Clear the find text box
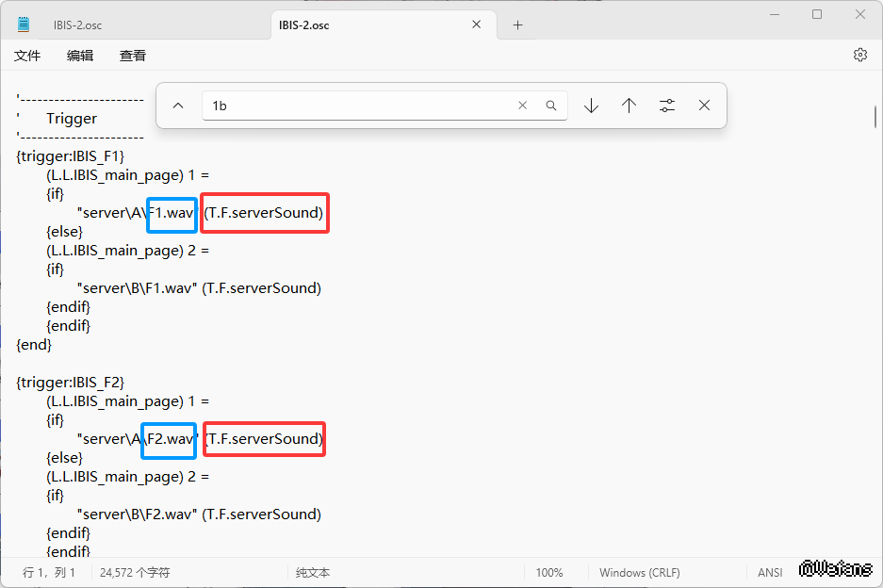This screenshot has height=588, width=883. pyautogui.click(x=523, y=106)
